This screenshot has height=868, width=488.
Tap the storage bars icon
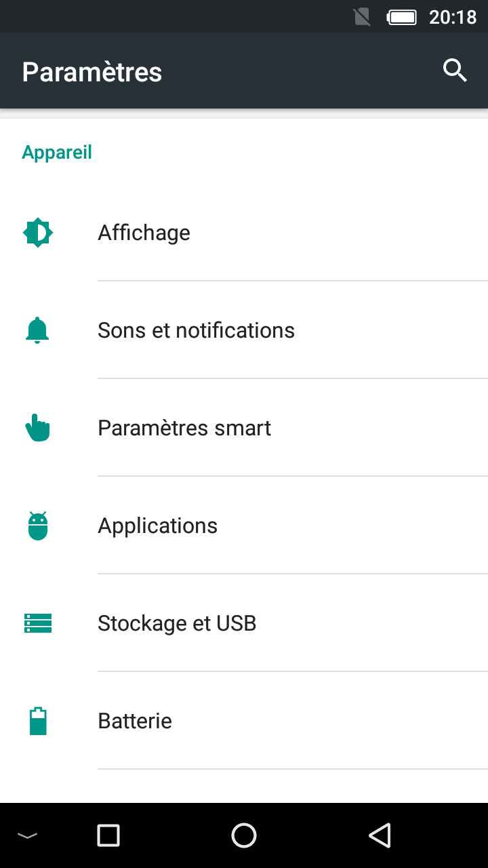click(38, 623)
